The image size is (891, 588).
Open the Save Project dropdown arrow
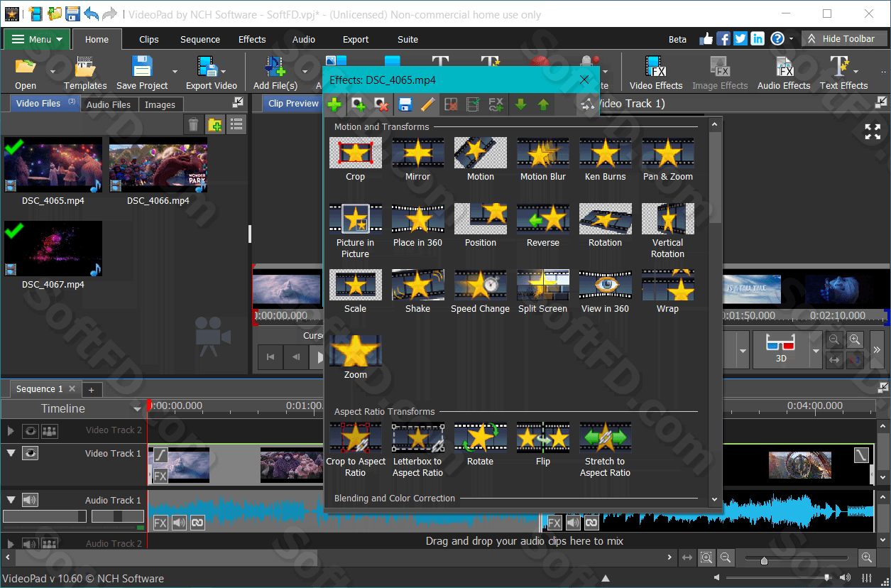point(175,71)
